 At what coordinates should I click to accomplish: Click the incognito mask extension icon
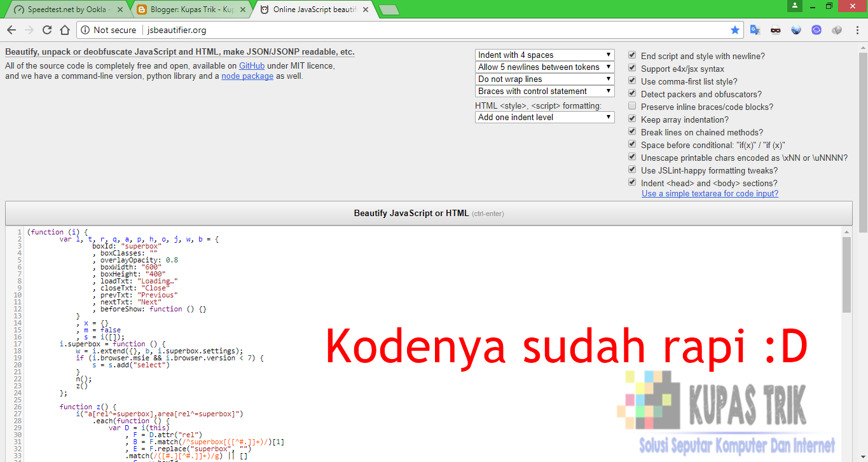point(775,30)
